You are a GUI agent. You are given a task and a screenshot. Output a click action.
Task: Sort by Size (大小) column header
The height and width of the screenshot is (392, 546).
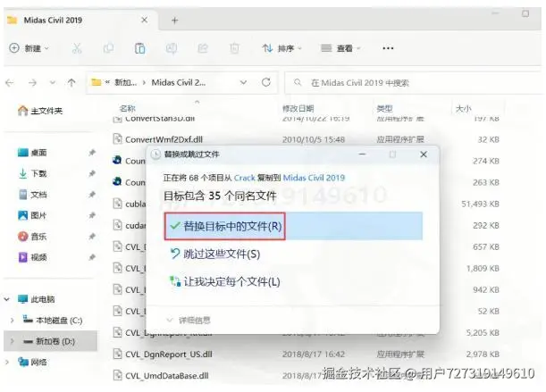(463, 109)
